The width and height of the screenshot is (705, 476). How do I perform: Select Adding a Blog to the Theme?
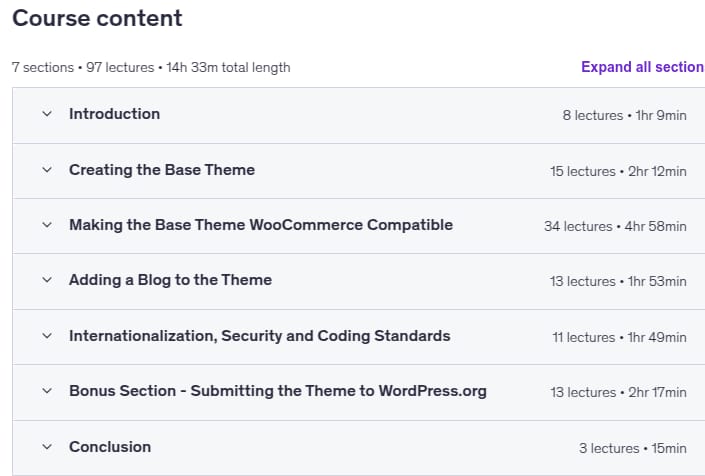(x=170, y=280)
